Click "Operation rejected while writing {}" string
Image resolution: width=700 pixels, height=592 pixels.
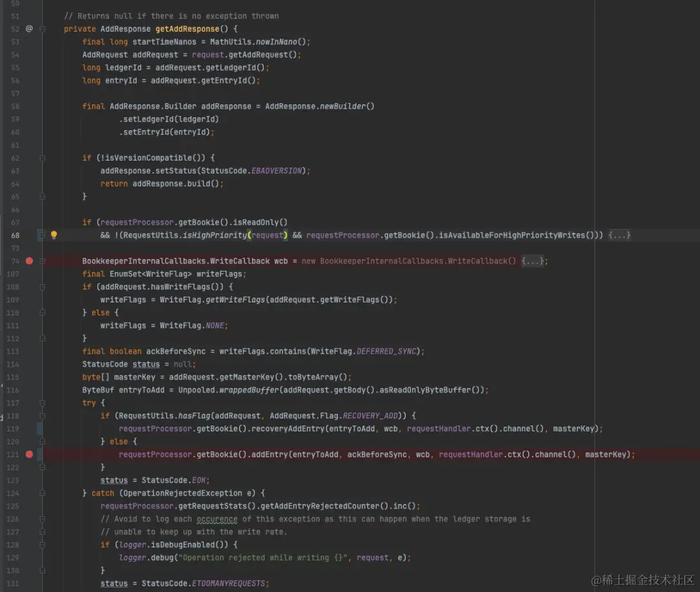click(262, 558)
